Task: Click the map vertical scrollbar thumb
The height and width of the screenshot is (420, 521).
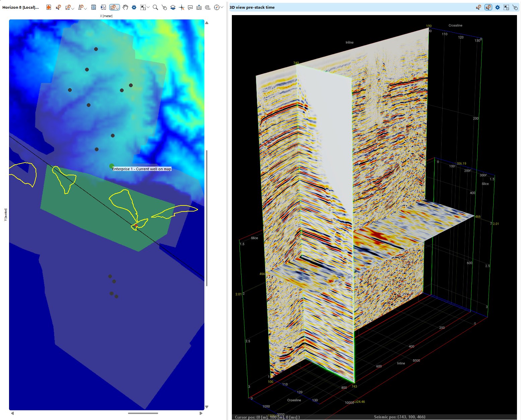Action: point(207,218)
